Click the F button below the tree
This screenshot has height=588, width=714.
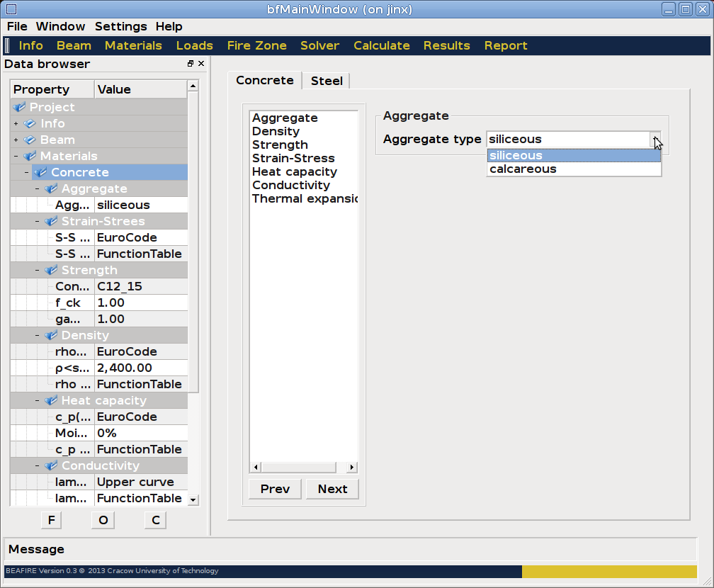coord(51,520)
